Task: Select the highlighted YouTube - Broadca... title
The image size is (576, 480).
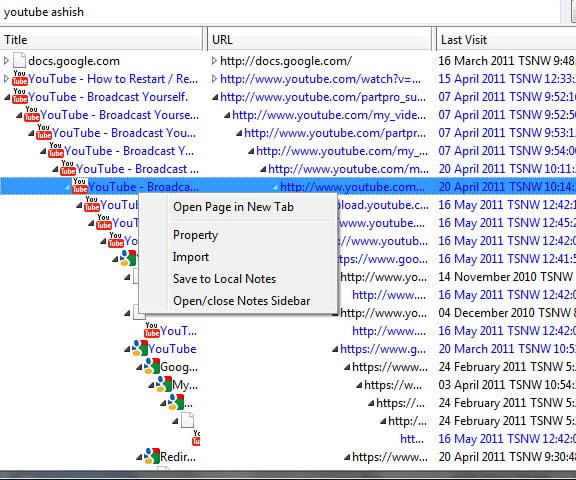Action: (143, 187)
